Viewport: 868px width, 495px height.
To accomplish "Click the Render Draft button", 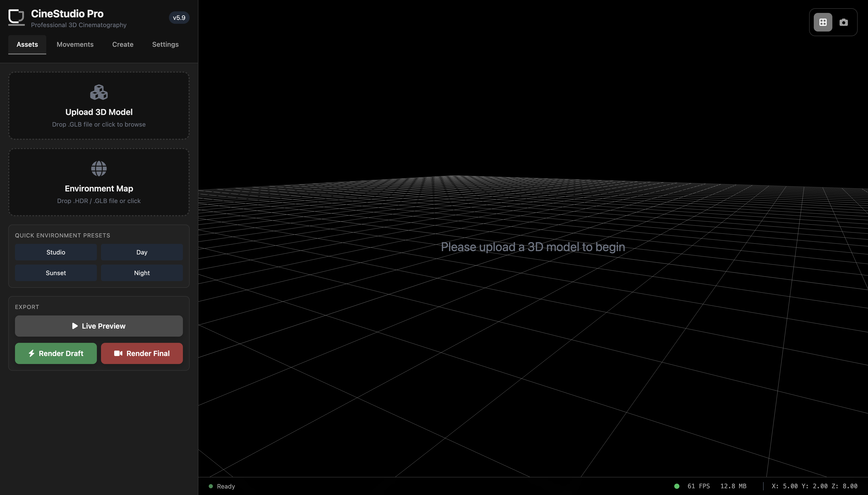I will [x=56, y=354].
